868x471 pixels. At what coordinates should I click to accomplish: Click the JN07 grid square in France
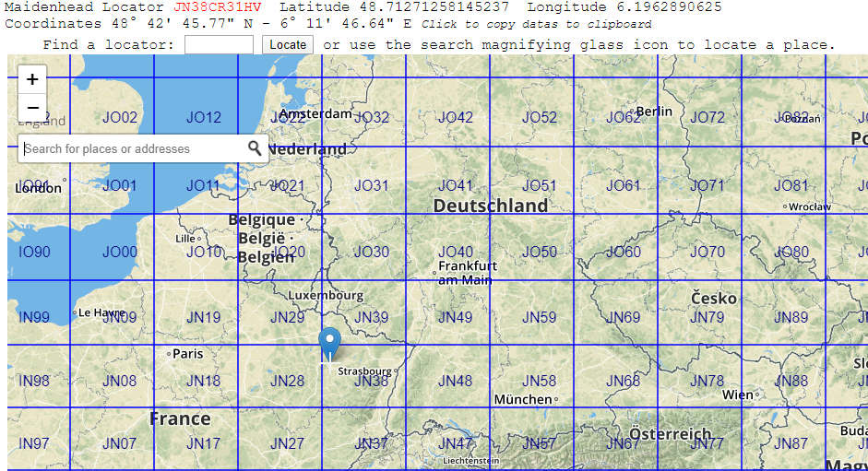(x=119, y=444)
